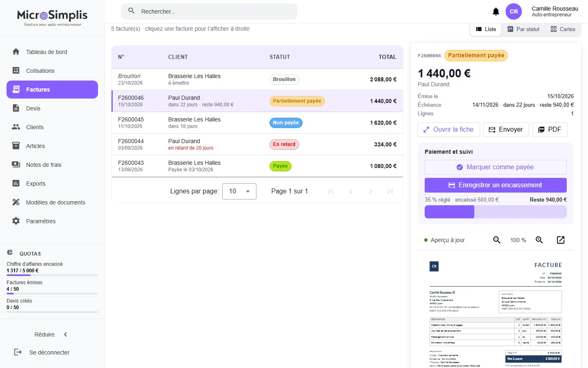Click the Se déconnecter logout icon
Viewport: 588px width, 368px height.
pyautogui.click(x=18, y=352)
